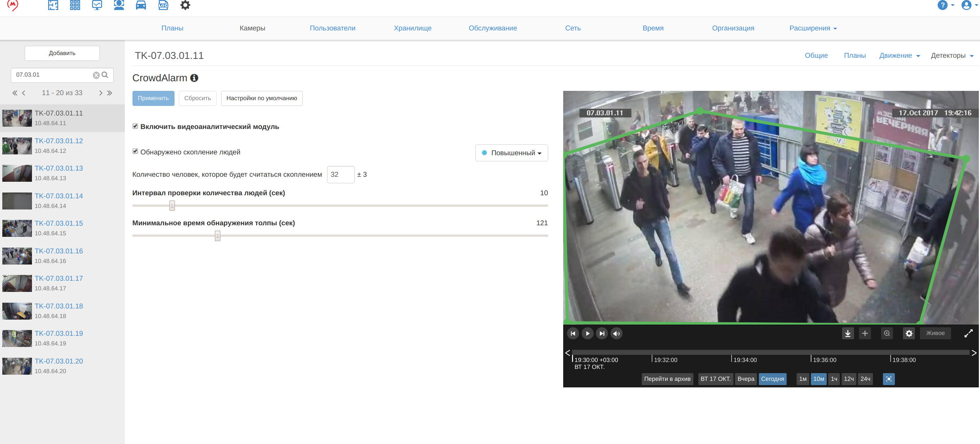This screenshot has height=444, width=980.
Task: Toggle the video analytics module checkbox
Action: [135, 126]
